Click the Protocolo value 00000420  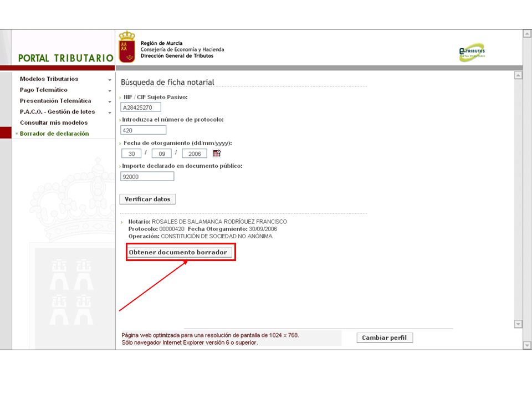click(172, 229)
